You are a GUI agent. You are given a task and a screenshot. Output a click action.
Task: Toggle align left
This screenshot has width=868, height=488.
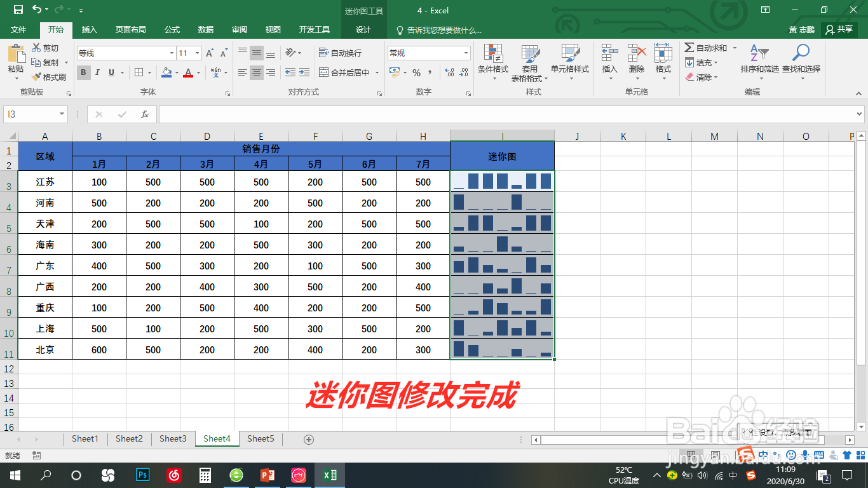click(x=243, y=72)
